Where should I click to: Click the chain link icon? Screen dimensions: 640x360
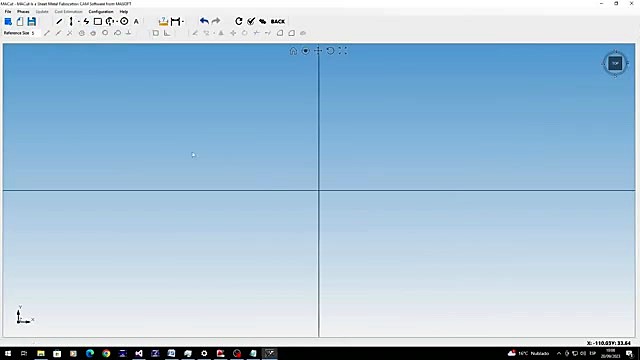[262, 21]
